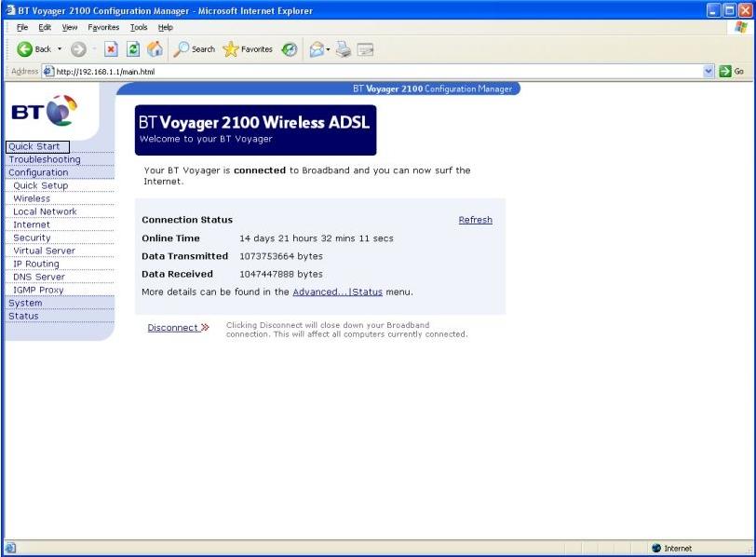Click the green Go arrow button
Viewport: 756px width, 557px height.
(725, 72)
